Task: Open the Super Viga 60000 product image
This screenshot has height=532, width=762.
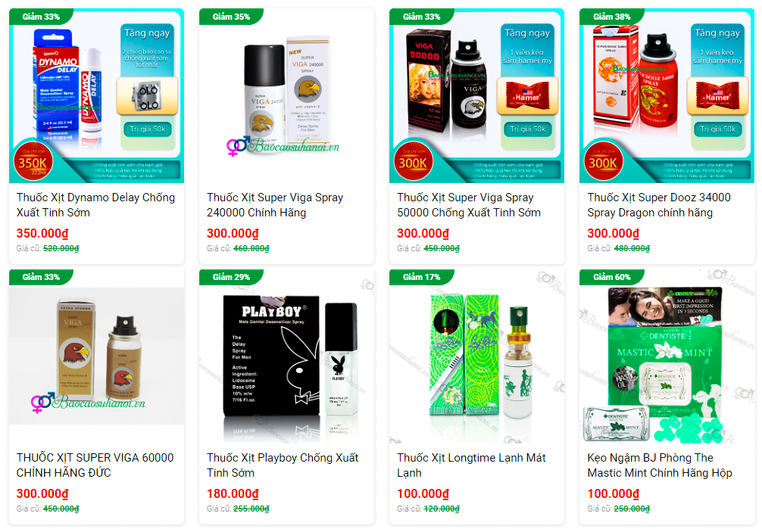Action: (x=96, y=356)
